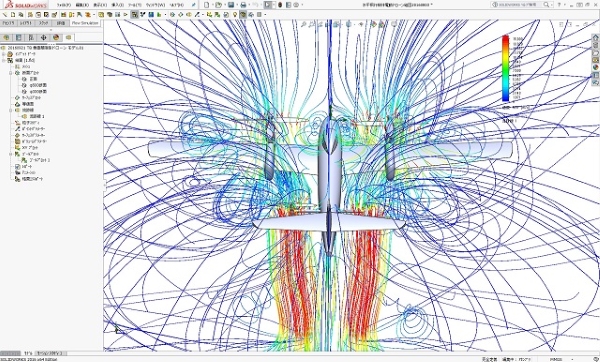
Task: Collapse the results node in the analysis tree
Action: [x=4, y=60]
